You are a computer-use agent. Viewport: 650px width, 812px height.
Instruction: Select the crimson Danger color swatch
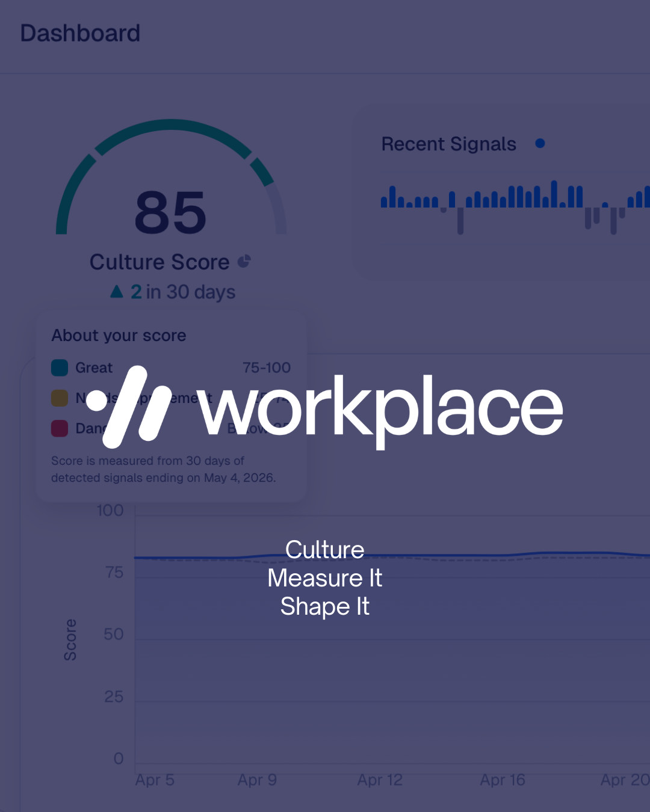click(x=60, y=428)
